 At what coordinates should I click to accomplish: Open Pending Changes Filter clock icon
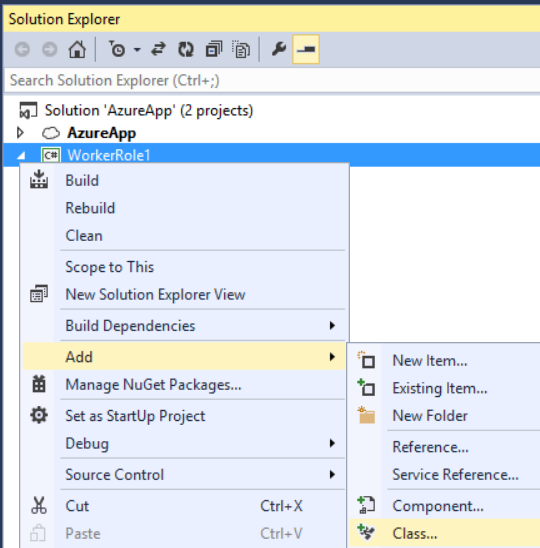[117, 49]
